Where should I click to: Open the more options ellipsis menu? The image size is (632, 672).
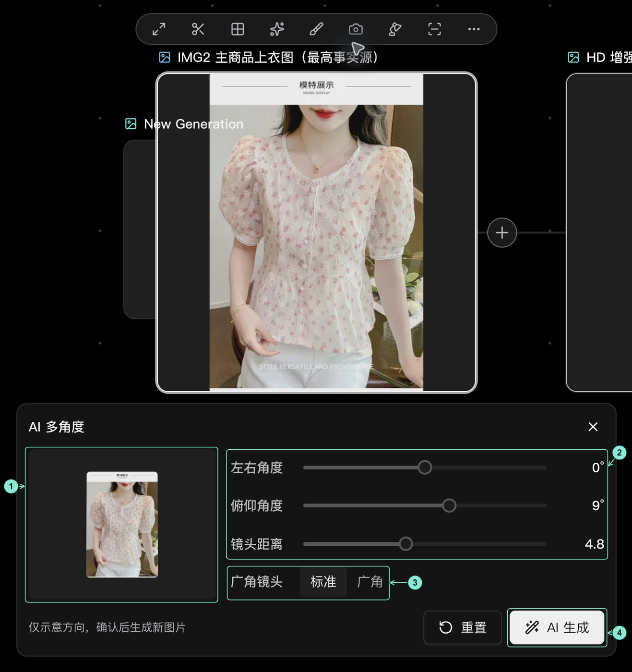pyautogui.click(x=474, y=29)
